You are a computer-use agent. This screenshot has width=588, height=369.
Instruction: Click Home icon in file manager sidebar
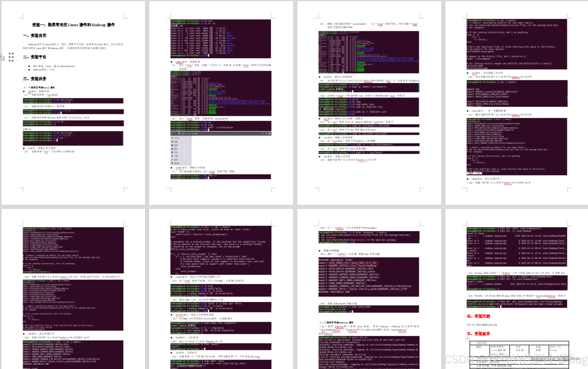click(172, 138)
